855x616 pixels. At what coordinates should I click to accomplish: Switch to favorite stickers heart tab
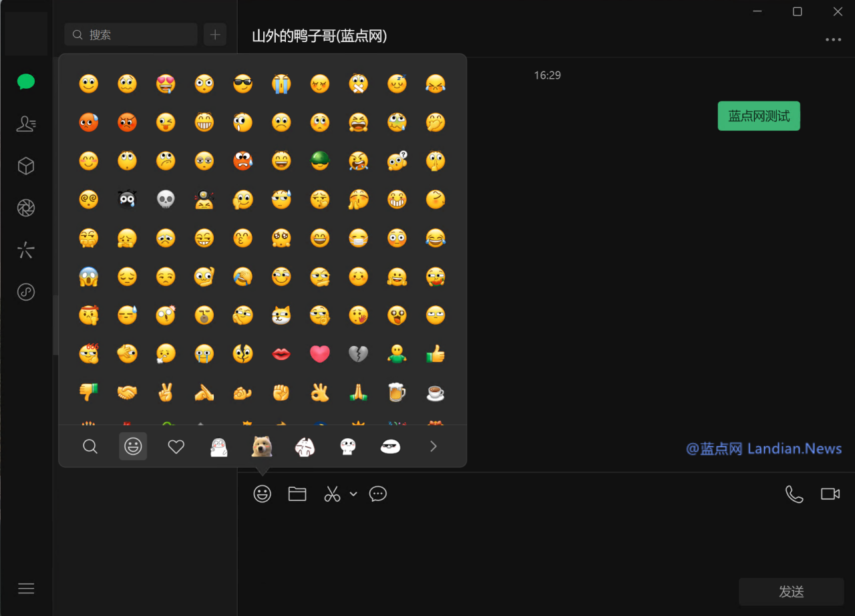176,446
